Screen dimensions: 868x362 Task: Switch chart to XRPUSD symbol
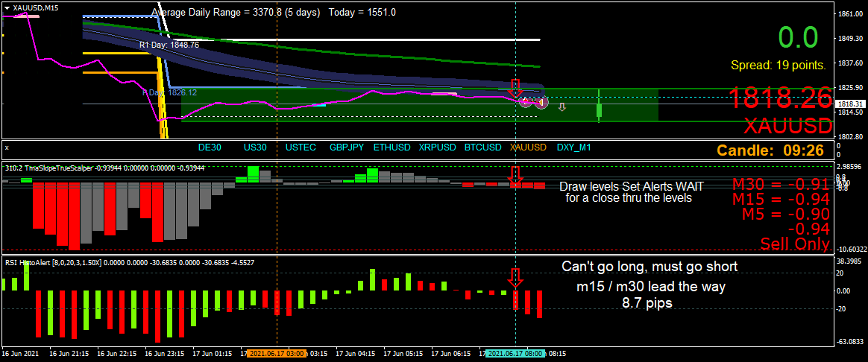tap(437, 147)
